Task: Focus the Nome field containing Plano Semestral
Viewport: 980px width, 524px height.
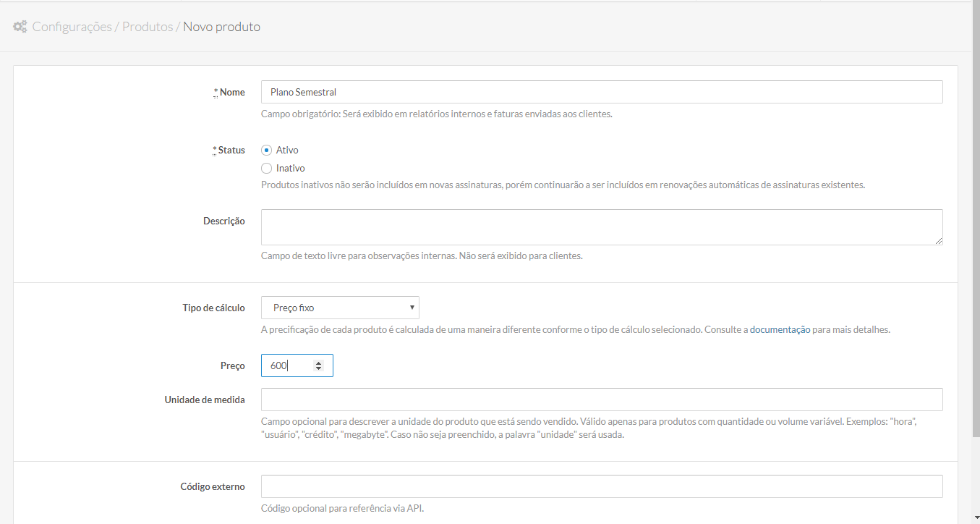Action: click(601, 92)
